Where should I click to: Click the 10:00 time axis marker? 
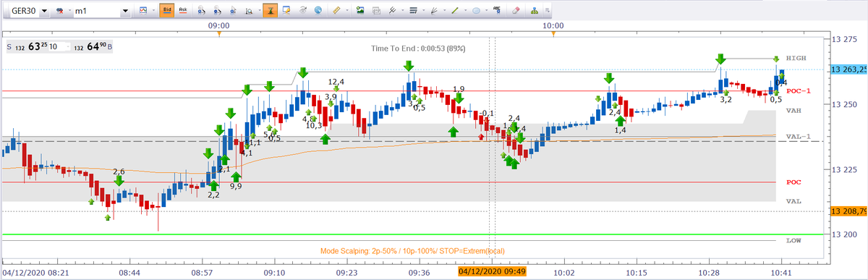click(x=553, y=25)
